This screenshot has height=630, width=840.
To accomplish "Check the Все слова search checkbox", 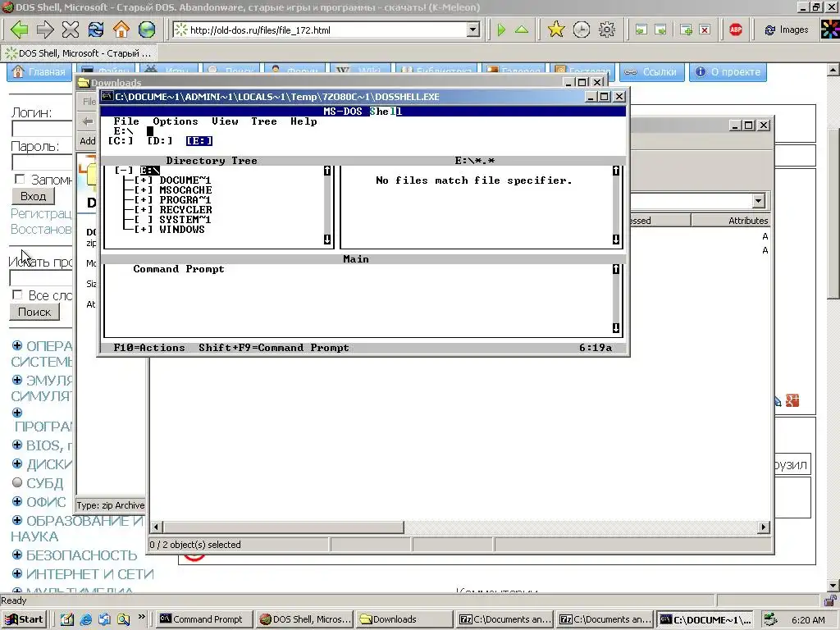I will coord(17,294).
